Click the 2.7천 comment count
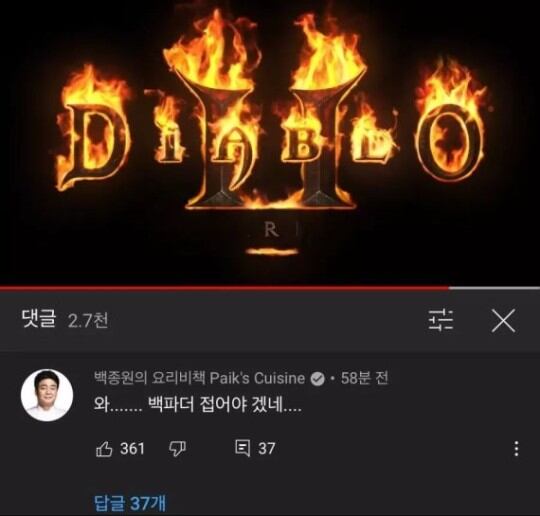Image resolution: width=540 pixels, height=516 pixels. (x=88, y=321)
